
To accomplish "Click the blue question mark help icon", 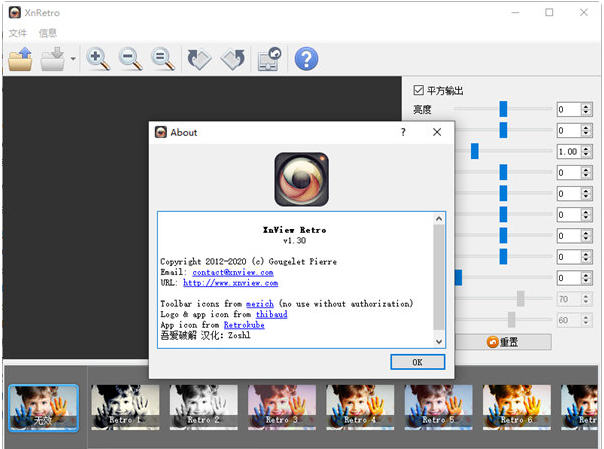I will point(305,59).
